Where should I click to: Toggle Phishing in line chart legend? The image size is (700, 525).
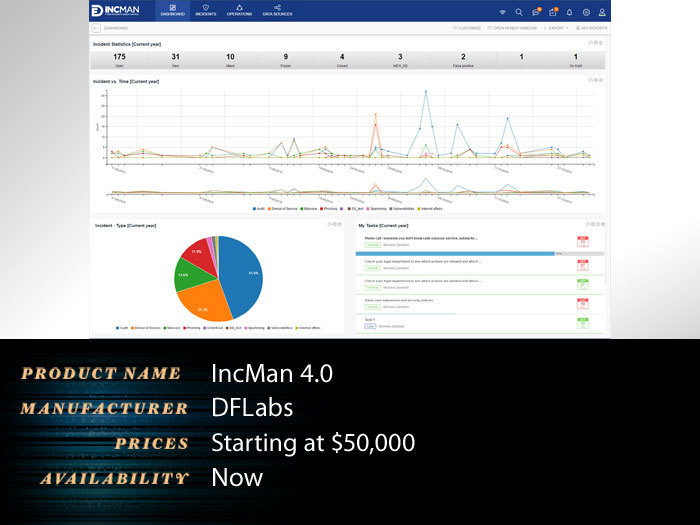point(329,208)
